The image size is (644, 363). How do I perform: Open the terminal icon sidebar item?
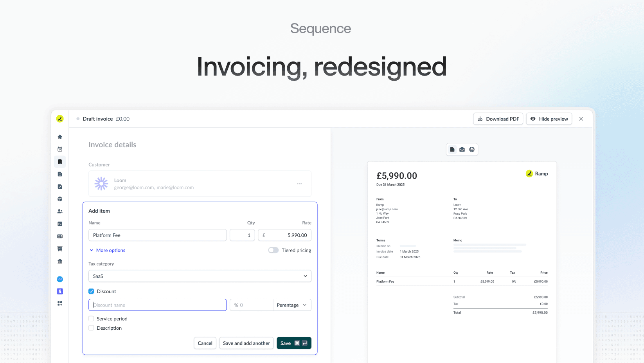pyautogui.click(x=60, y=224)
